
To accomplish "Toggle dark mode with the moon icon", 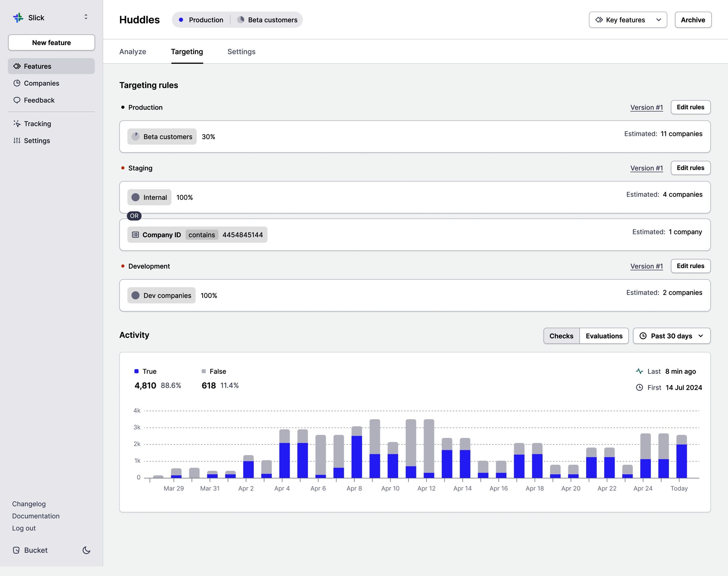I will (x=86, y=550).
